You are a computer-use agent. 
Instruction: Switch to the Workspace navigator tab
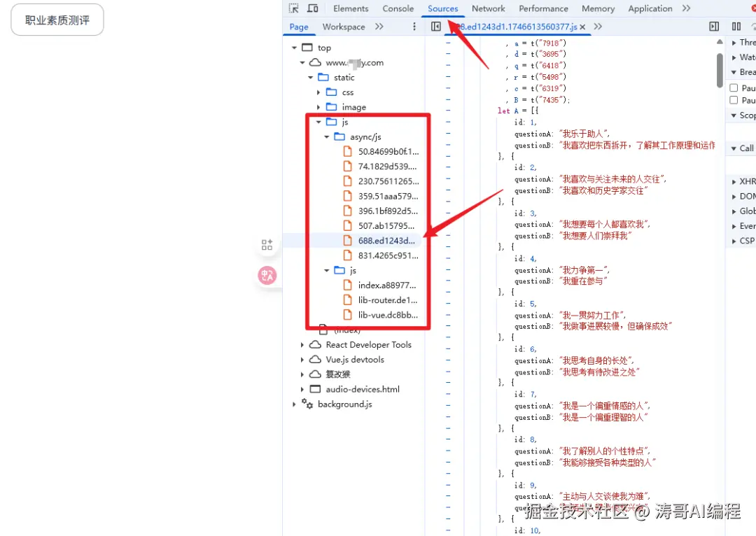[344, 27]
